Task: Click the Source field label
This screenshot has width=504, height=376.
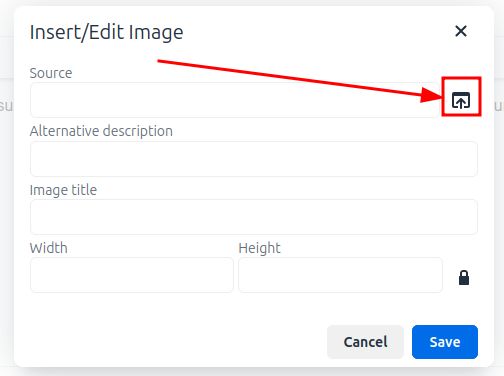Action: [x=51, y=73]
